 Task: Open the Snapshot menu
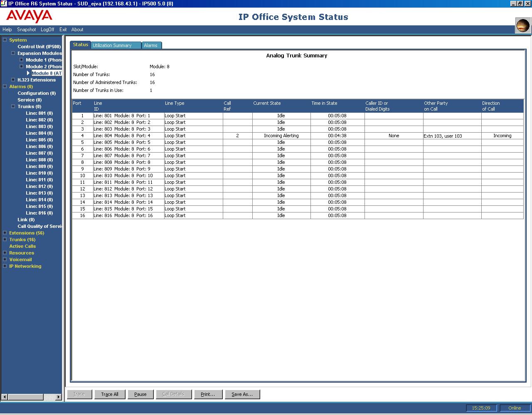[x=27, y=30]
